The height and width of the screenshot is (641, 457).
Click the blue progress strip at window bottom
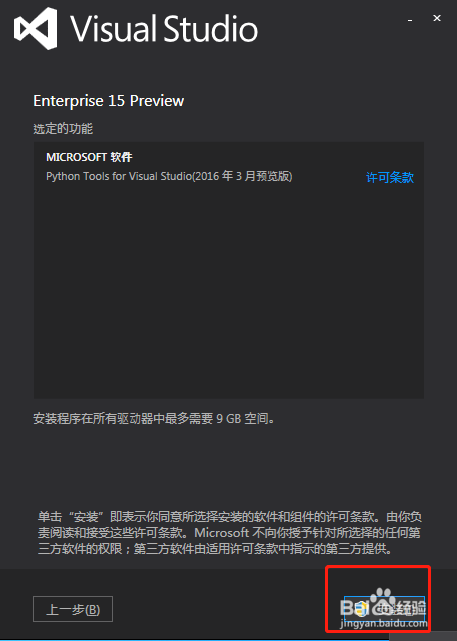pyautogui.click(x=194, y=640)
